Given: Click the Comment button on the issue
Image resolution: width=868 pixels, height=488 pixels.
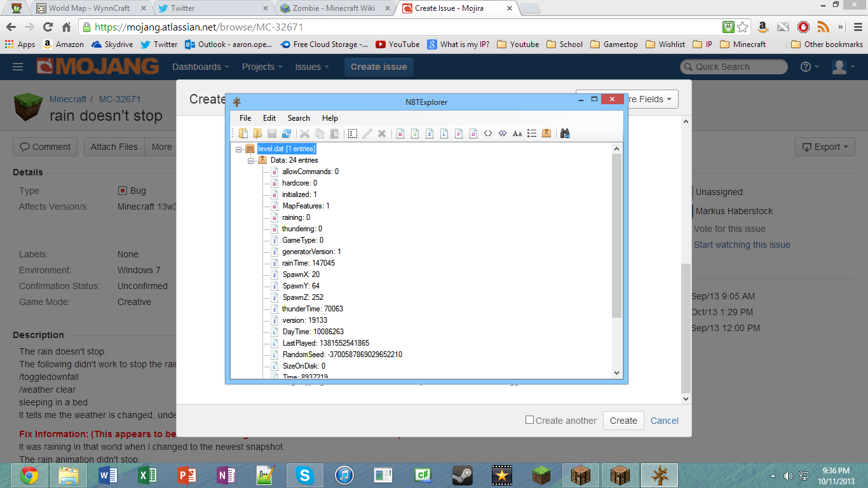Looking at the screenshot, I should pyautogui.click(x=45, y=147).
